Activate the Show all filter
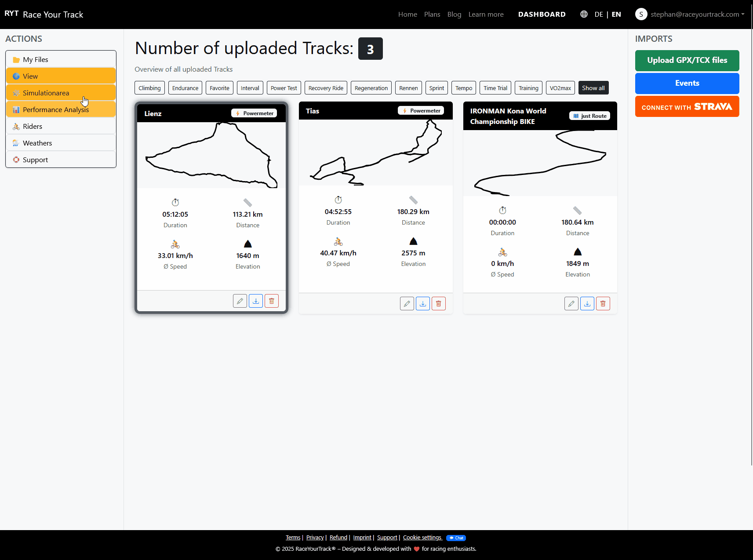The height and width of the screenshot is (560, 753). click(593, 87)
